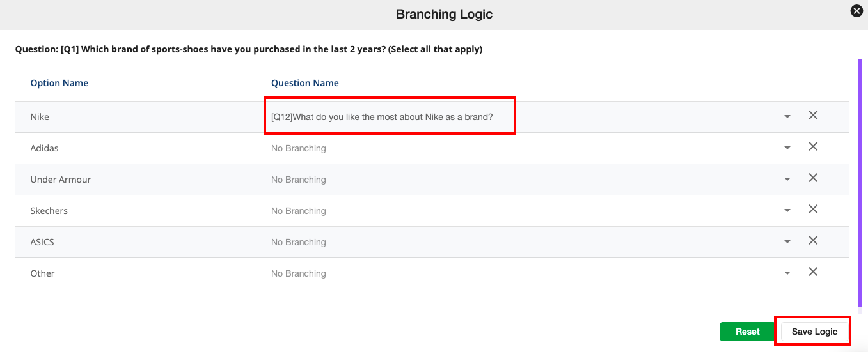The image size is (868, 352).
Task: Click the Option Name column header
Action: (59, 83)
